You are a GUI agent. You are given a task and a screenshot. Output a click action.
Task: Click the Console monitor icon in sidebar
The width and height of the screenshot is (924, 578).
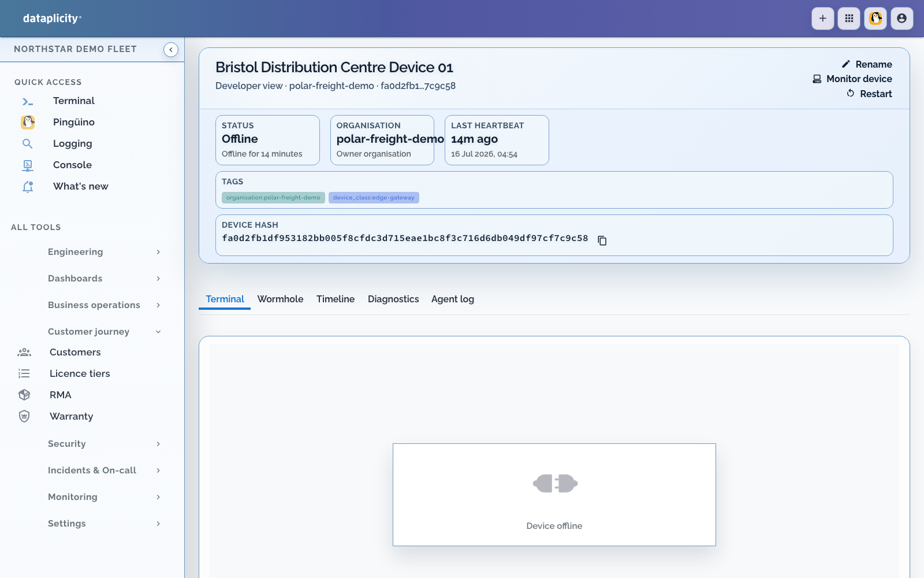tap(28, 165)
